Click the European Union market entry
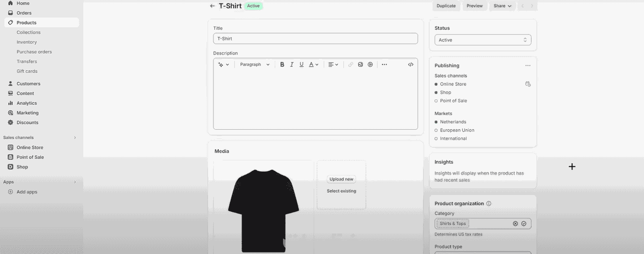 point(457,130)
